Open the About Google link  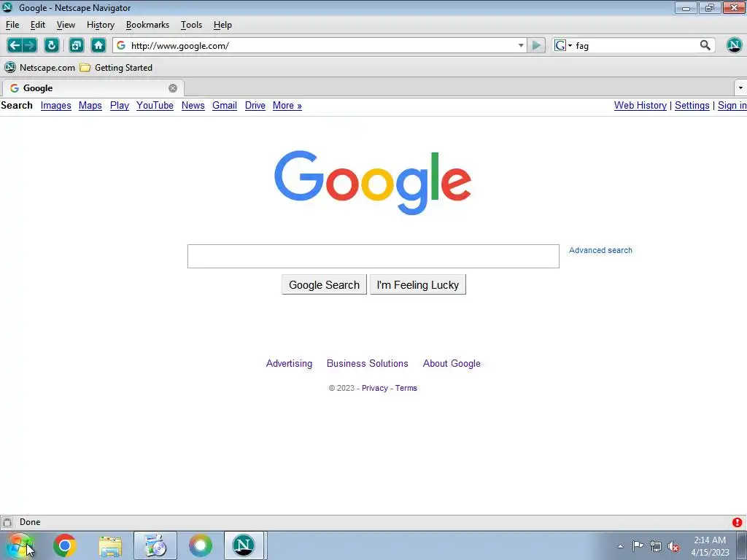452,364
